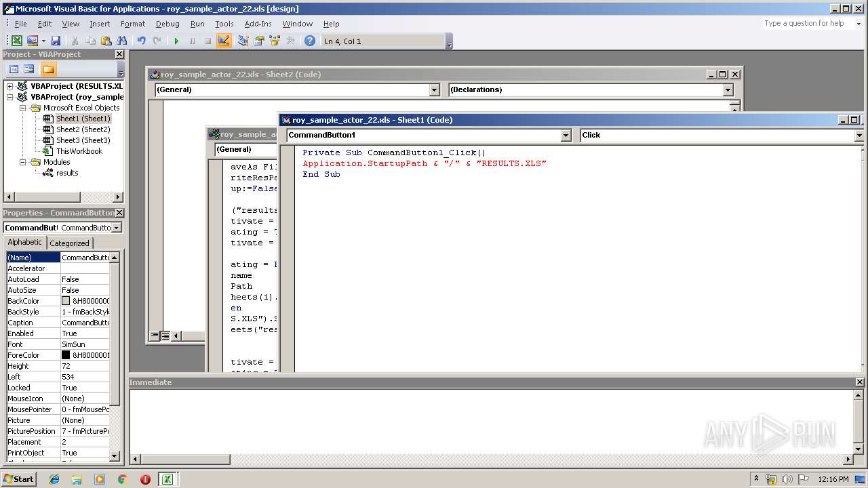This screenshot has height=488, width=868.
Task: Click the Full Module View button in Sheet2 window
Action: pos(165,335)
